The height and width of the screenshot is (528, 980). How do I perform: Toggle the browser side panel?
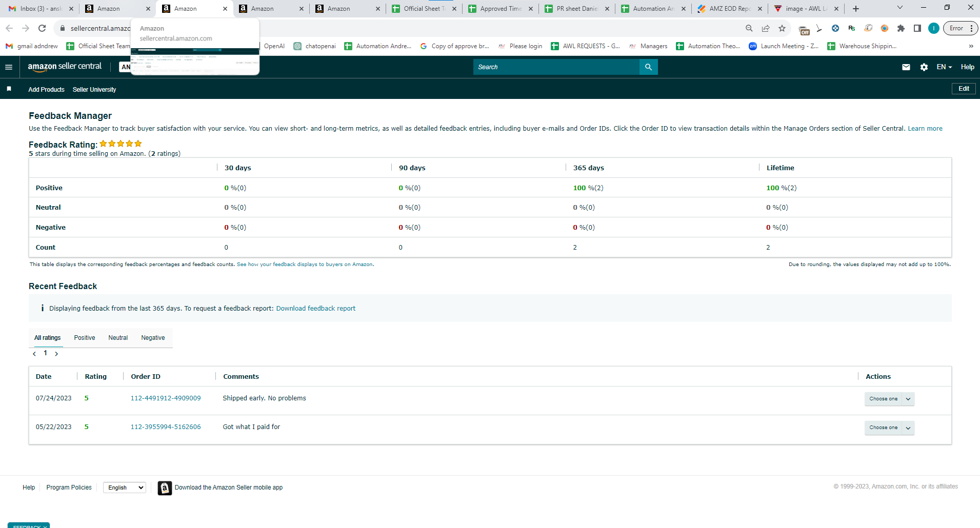coord(917,28)
